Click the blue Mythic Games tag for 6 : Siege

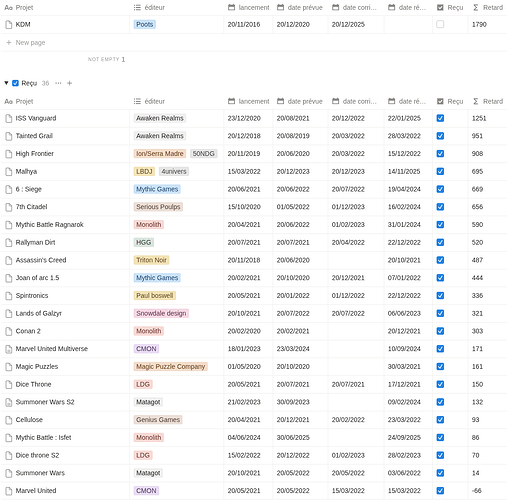click(x=157, y=189)
